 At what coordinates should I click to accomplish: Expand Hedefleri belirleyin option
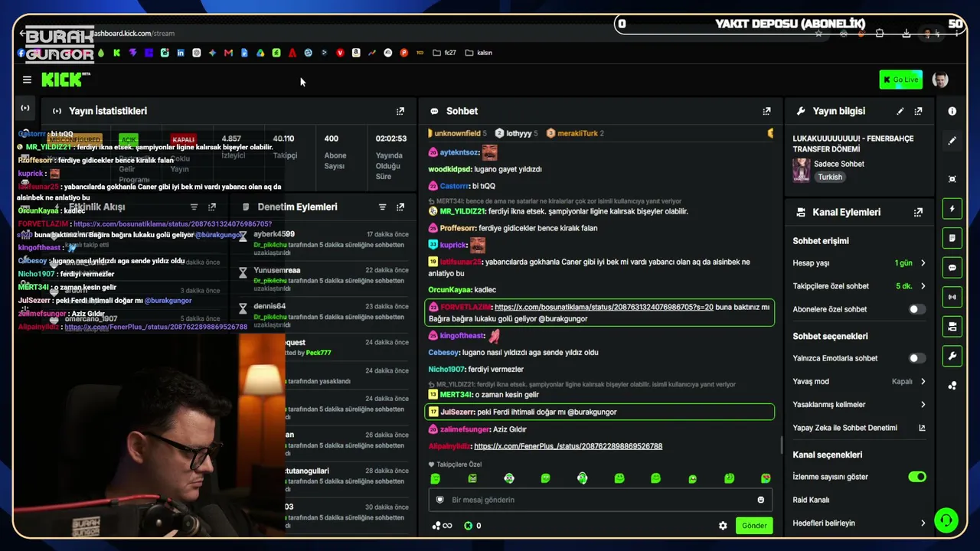point(860,523)
